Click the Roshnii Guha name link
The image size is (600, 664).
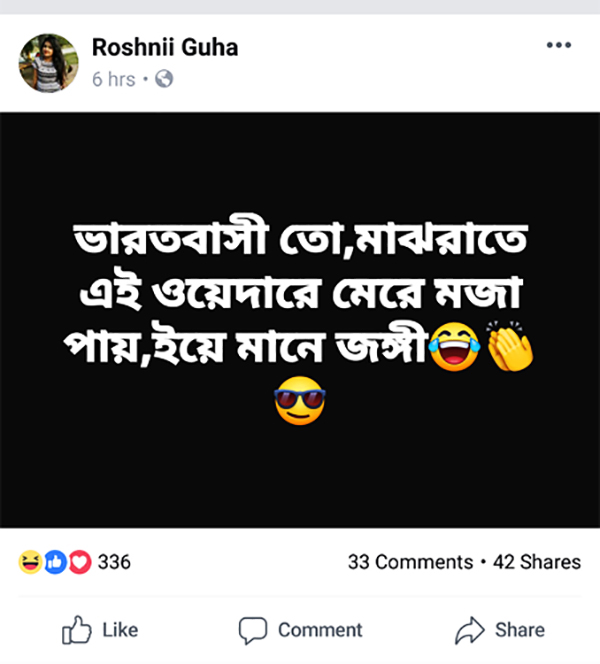point(164,48)
